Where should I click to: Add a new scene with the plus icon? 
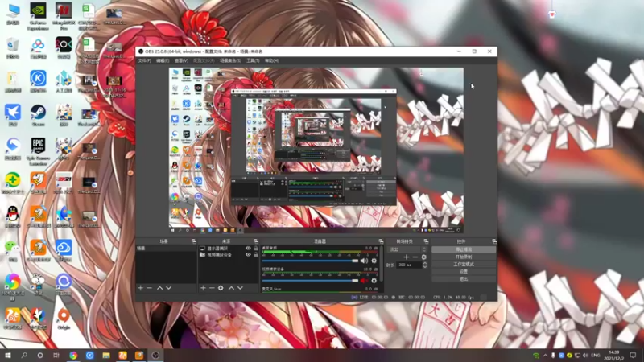[x=140, y=288]
